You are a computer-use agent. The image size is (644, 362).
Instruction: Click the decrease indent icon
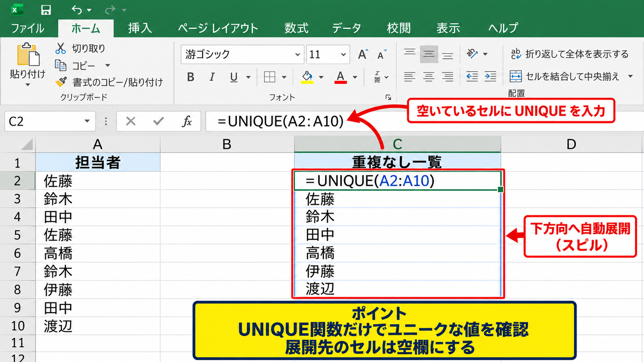(472, 77)
